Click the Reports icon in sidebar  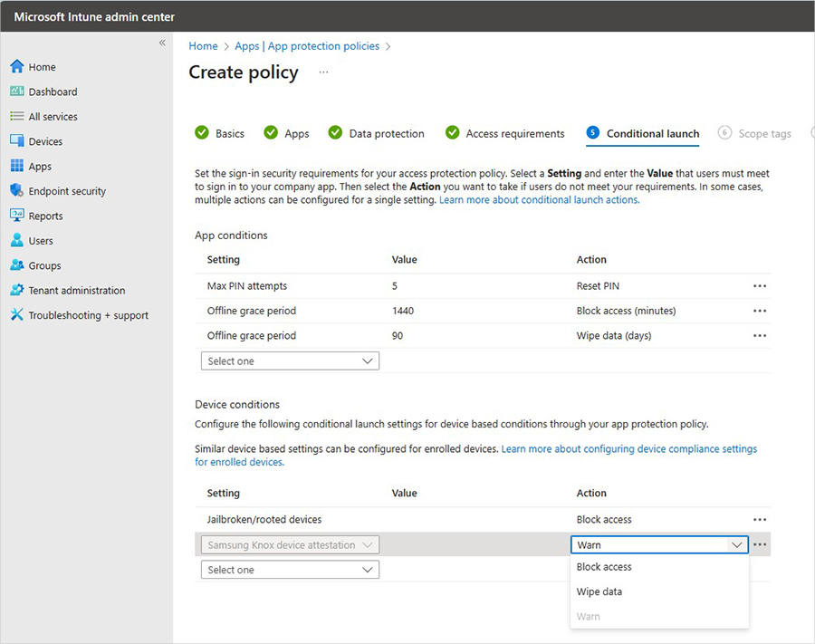tap(16, 216)
